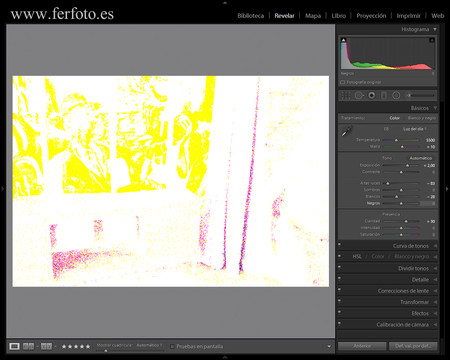Show the left panel using edge arrow

tap(3, 189)
